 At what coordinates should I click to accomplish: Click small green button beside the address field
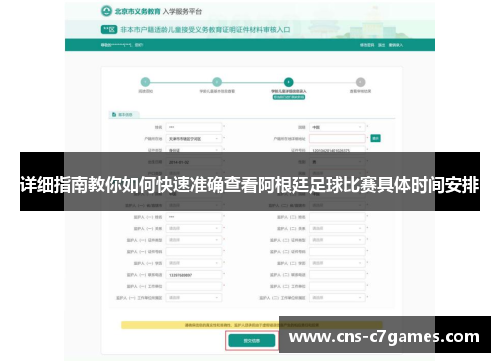tap(375, 138)
